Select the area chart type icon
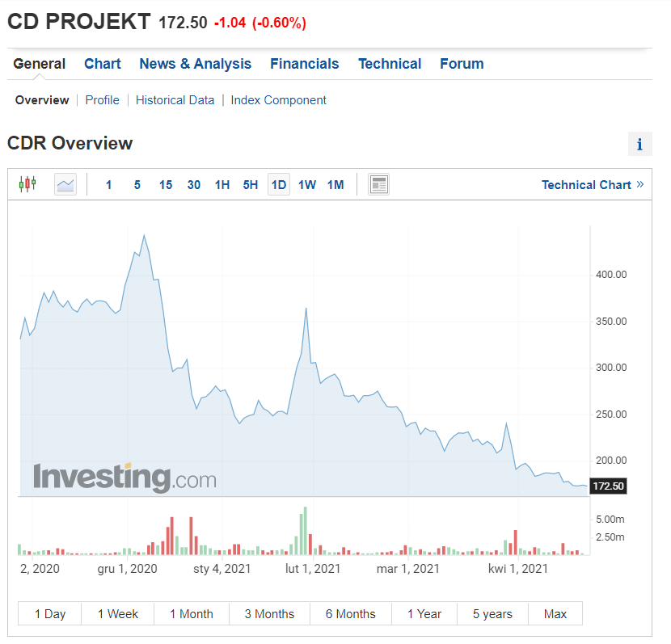The height and width of the screenshot is (644, 671). [x=65, y=184]
